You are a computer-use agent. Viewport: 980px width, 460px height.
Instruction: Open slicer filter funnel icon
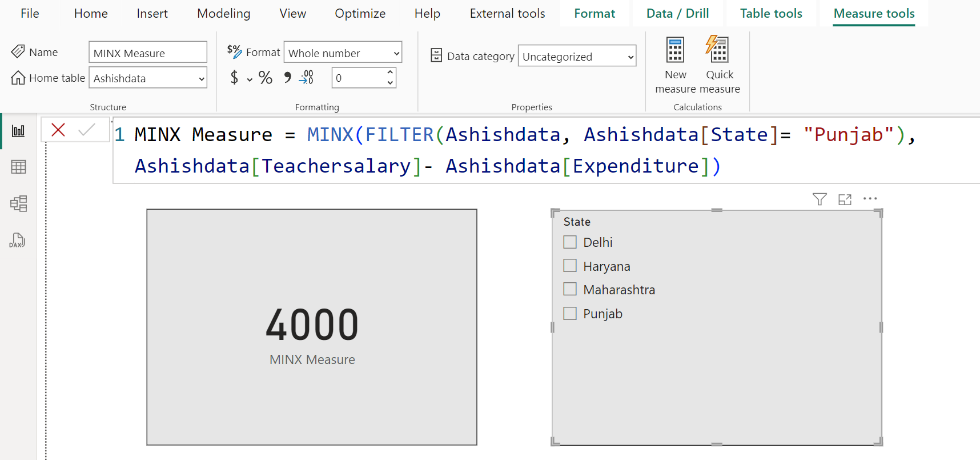[820, 199]
